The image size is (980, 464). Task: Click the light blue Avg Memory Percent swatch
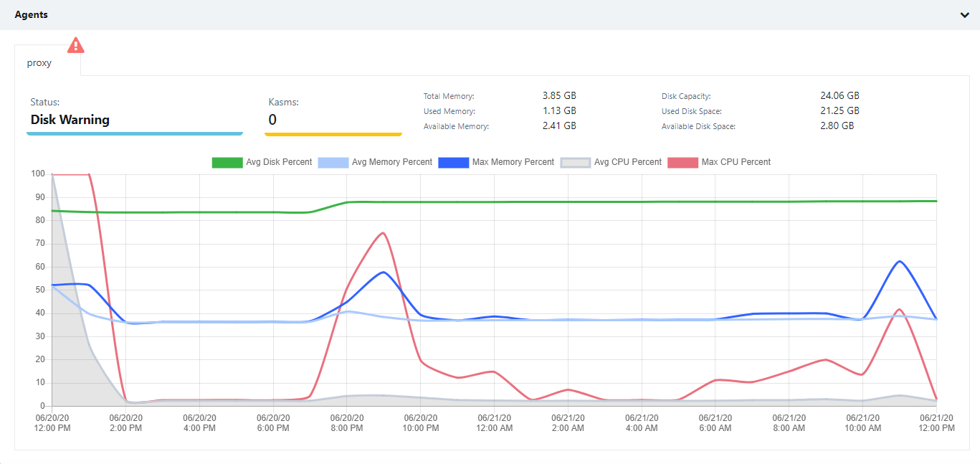(x=333, y=162)
